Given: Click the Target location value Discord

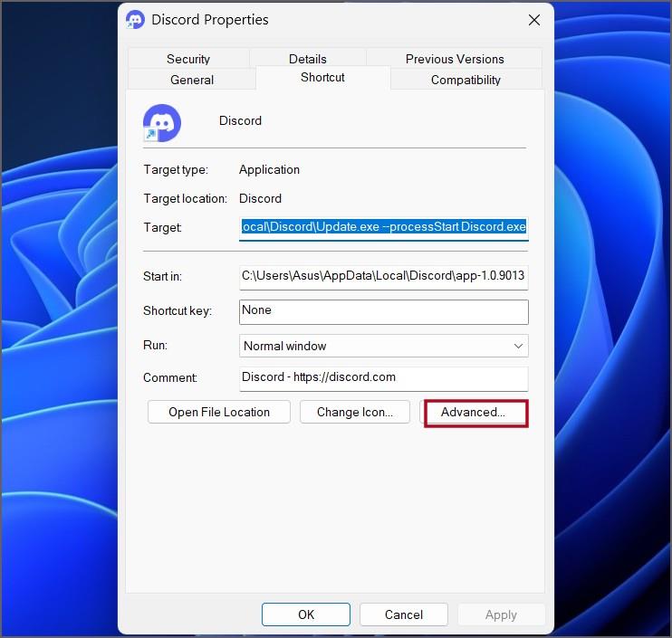Looking at the screenshot, I should pyautogui.click(x=260, y=199).
